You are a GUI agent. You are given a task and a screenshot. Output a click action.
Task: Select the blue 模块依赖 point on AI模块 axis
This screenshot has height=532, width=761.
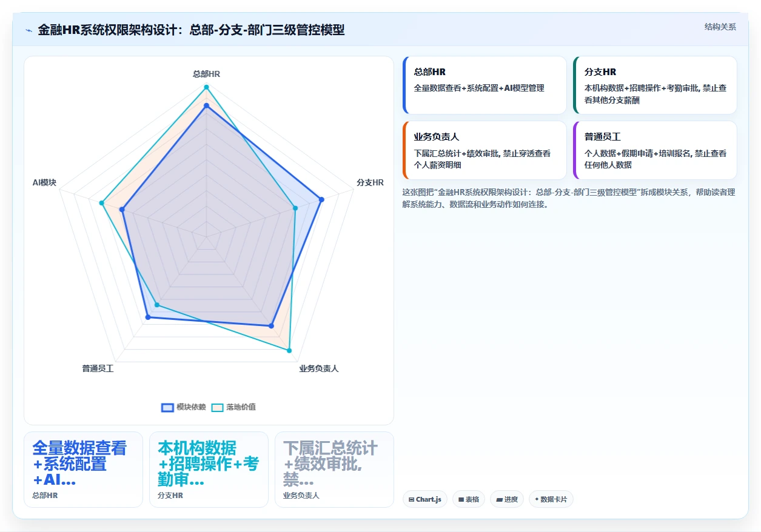122,210
